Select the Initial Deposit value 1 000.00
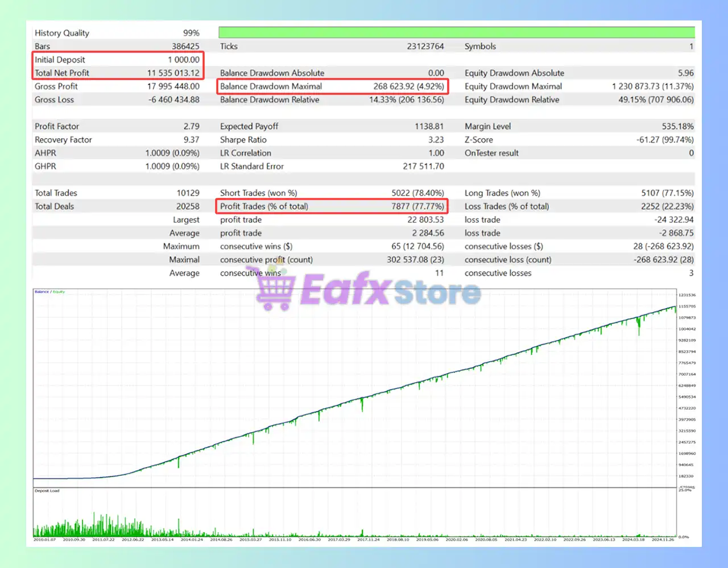The width and height of the screenshot is (728, 568). [x=183, y=60]
